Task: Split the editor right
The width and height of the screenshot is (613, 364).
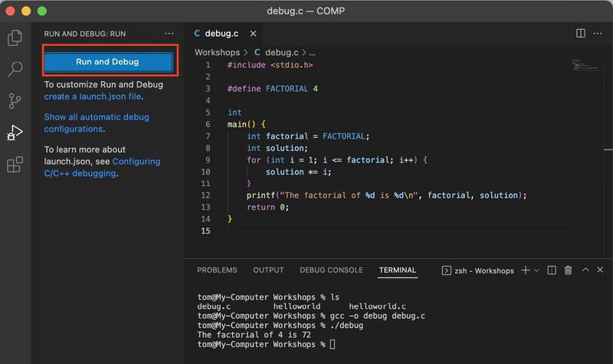Action: (581, 34)
